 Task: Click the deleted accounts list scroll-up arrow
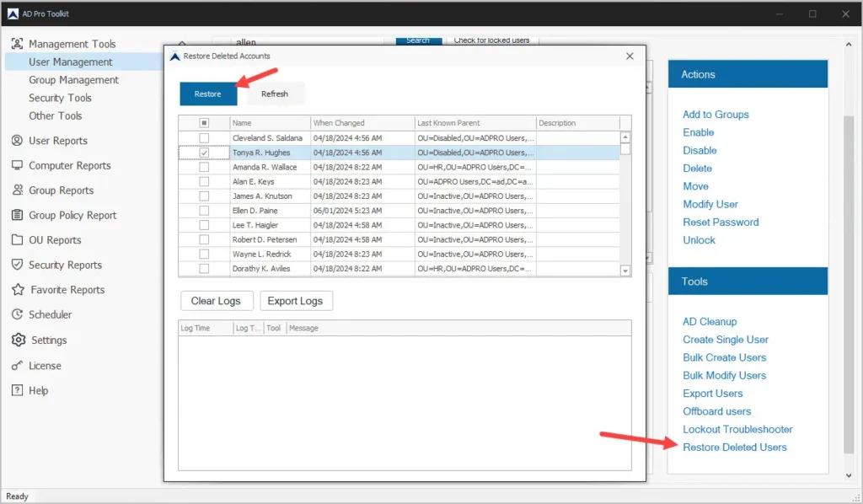(625, 137)
